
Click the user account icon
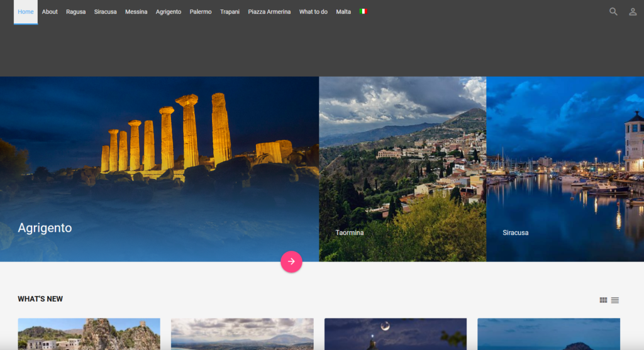point(633,12)
